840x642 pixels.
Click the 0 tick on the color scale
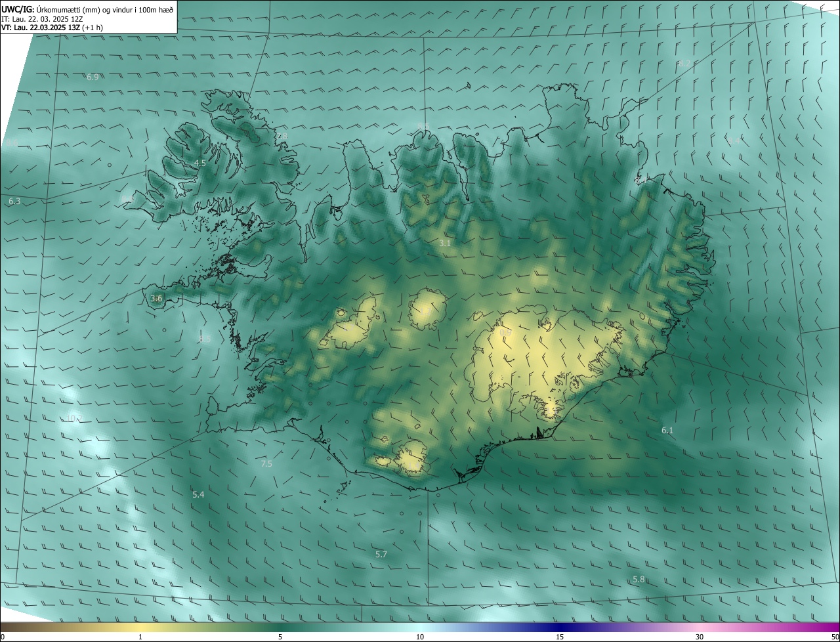[3, 637]
